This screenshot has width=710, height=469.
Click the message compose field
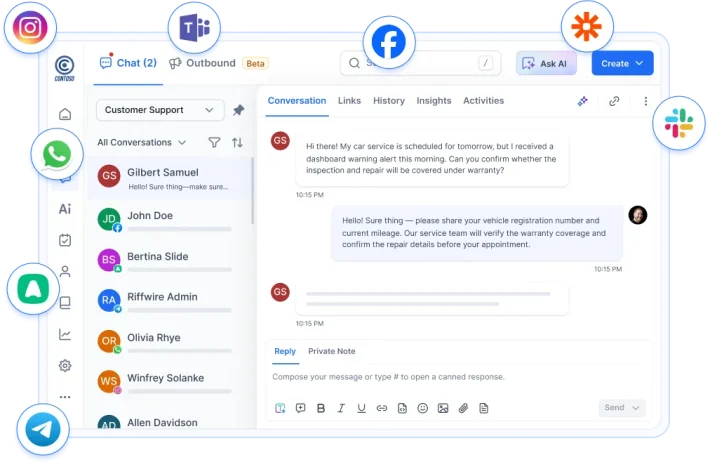(x=457, y=377)
